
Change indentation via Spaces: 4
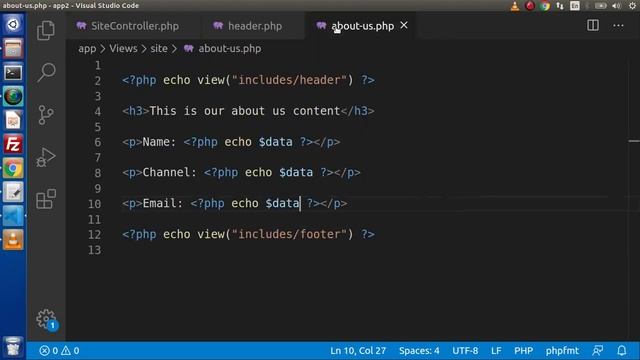[x=419, y=351]
